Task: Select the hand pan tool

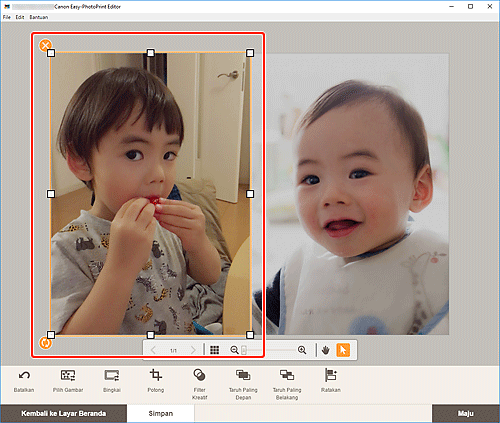Action: [x=326, y=350]
